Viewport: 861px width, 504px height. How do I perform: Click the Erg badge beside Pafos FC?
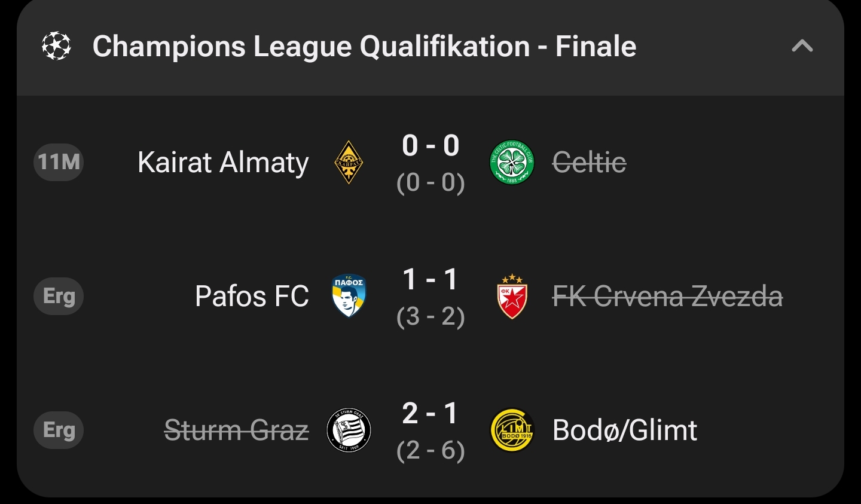coord(59,296)
